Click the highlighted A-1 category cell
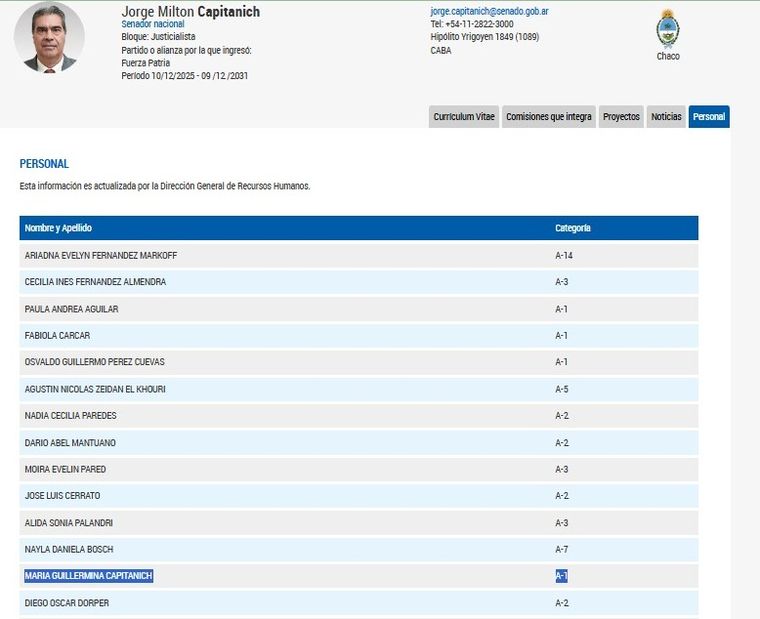The height and width of the screenshot is (619, 760). click(x=562, y=576)
